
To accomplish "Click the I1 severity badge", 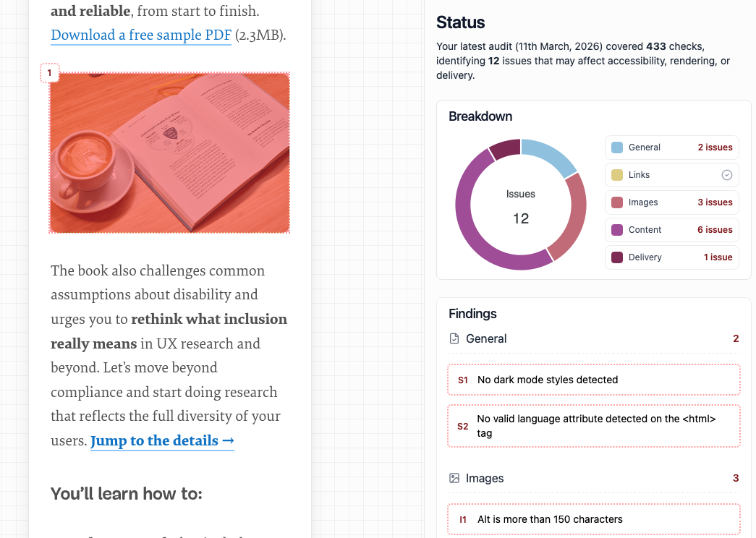I will click(x=462, y=519).
